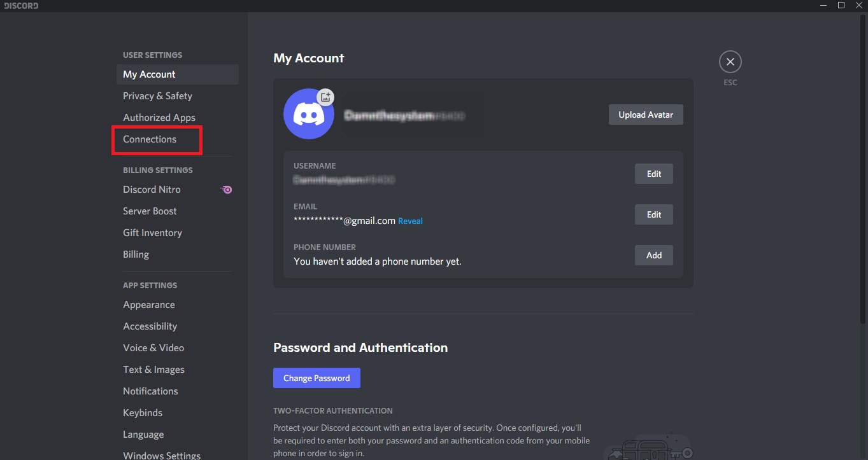Screen dimensions: 868x460
Task: Click the image upload icon on the avatar
Action: point(325,97)
